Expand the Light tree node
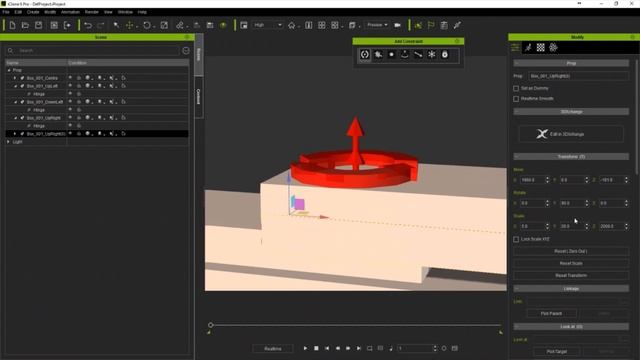This screenshot has width=640, height=360. 9,142
